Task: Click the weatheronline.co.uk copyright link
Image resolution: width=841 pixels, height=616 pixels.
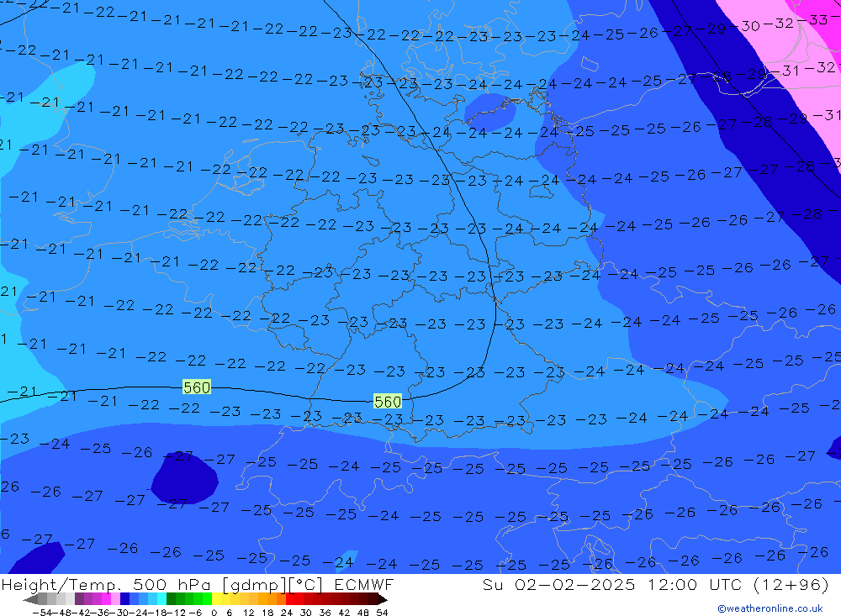Action: (x=770, y=608)
